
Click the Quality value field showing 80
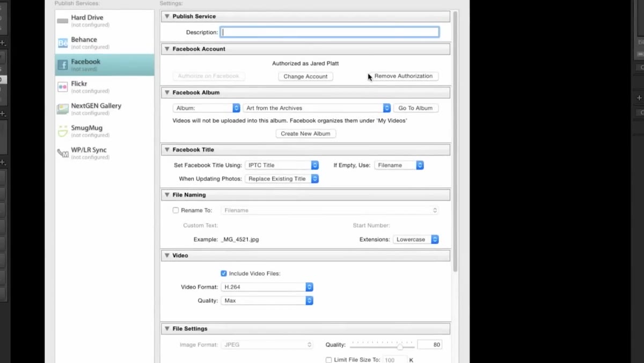(x=429, y=345)
